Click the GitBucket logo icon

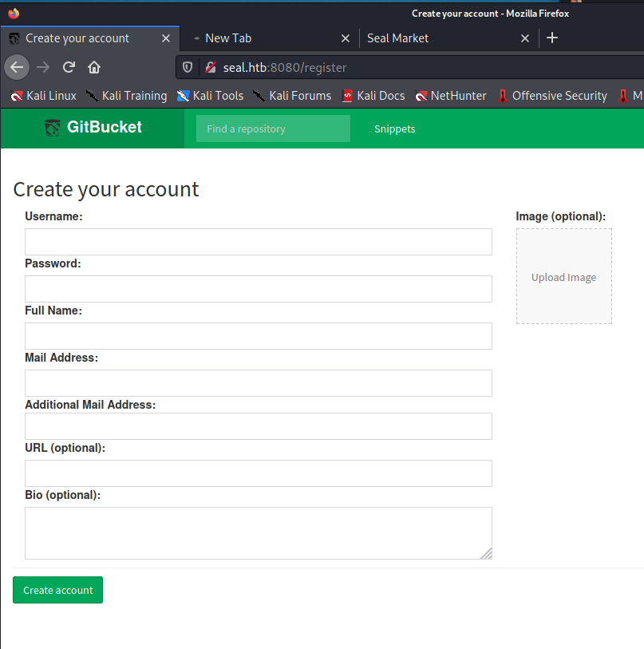point(53,127)
